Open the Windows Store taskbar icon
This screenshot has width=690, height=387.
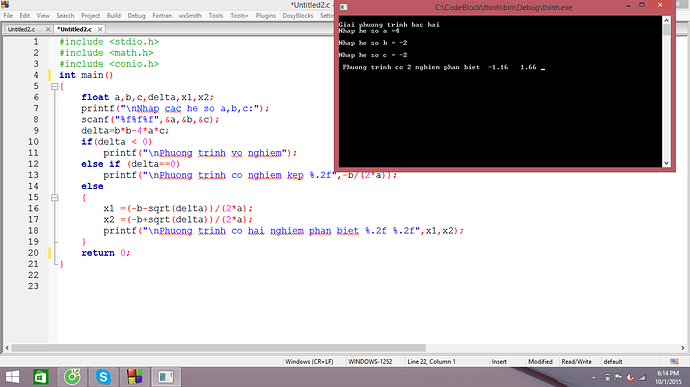41,377
